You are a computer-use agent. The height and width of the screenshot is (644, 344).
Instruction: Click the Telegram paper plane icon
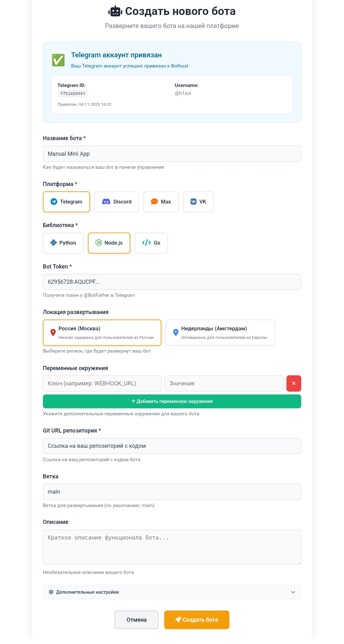point(54,202)
